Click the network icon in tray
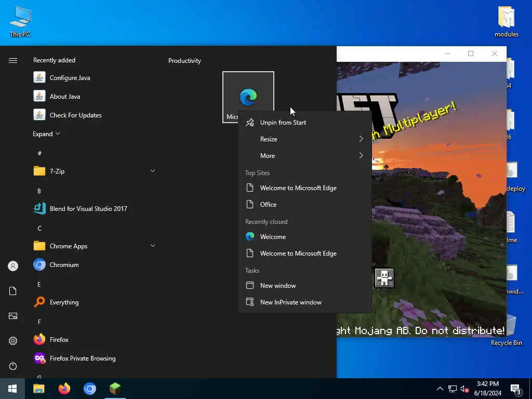The image size is (532, 399). [x=453, y=389]
